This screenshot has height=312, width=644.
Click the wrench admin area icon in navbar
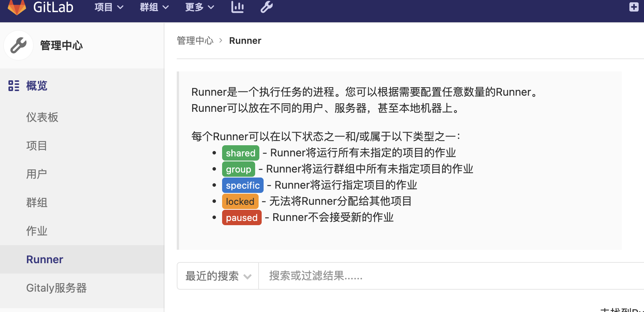[267, 7]
